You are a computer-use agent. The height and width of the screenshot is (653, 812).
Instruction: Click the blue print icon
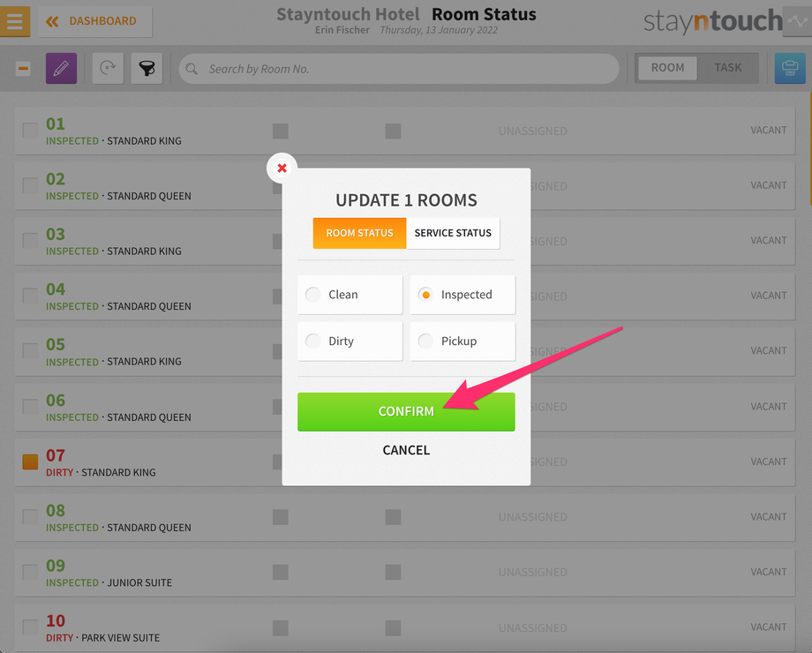(x=790, y=68)
